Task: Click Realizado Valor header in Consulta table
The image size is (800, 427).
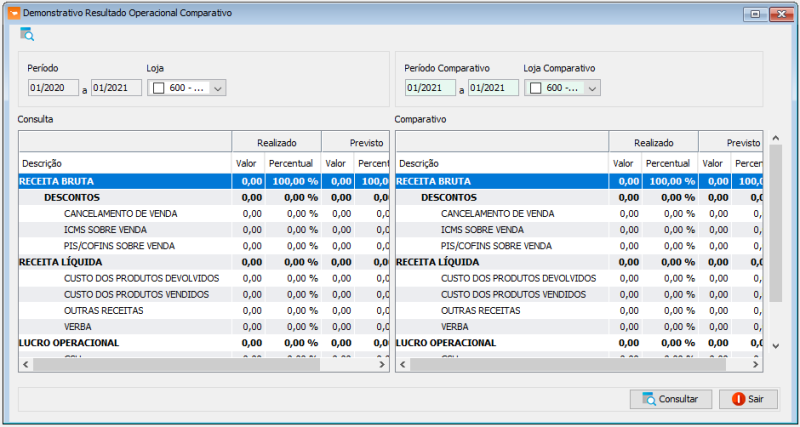Action: tap(246, 164)
